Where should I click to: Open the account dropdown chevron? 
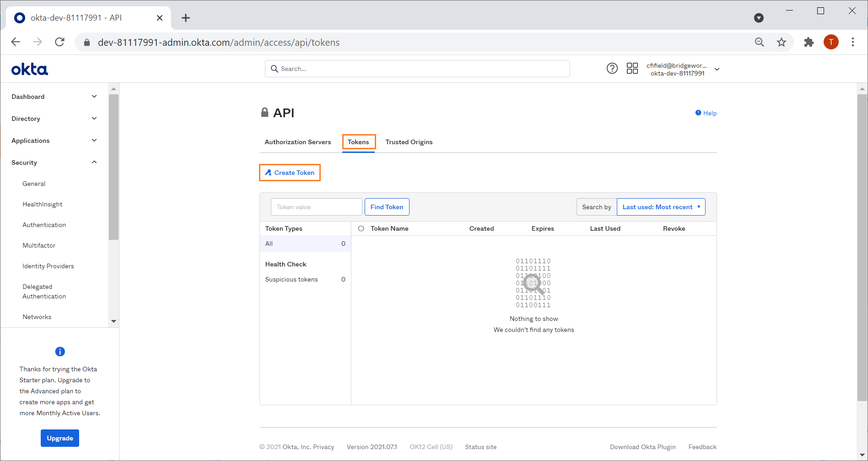[x=717, y=69]
